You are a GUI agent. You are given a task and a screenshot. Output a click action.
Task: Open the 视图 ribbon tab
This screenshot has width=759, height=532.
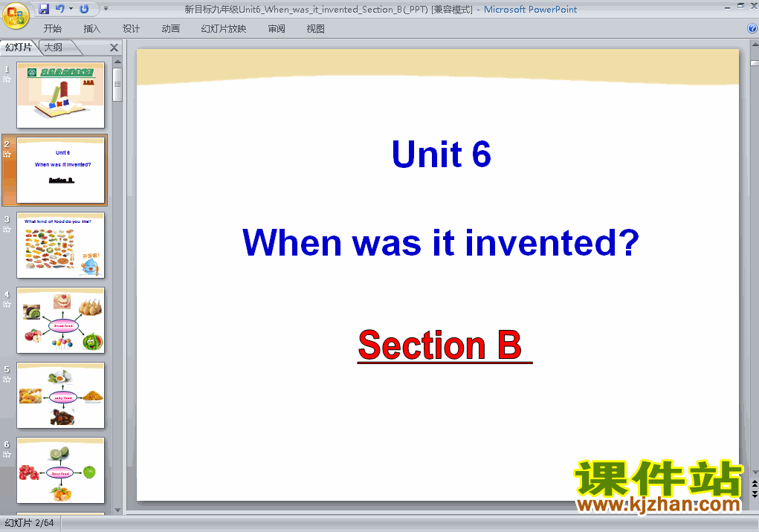pyautogui.click(x=316, y=29)
